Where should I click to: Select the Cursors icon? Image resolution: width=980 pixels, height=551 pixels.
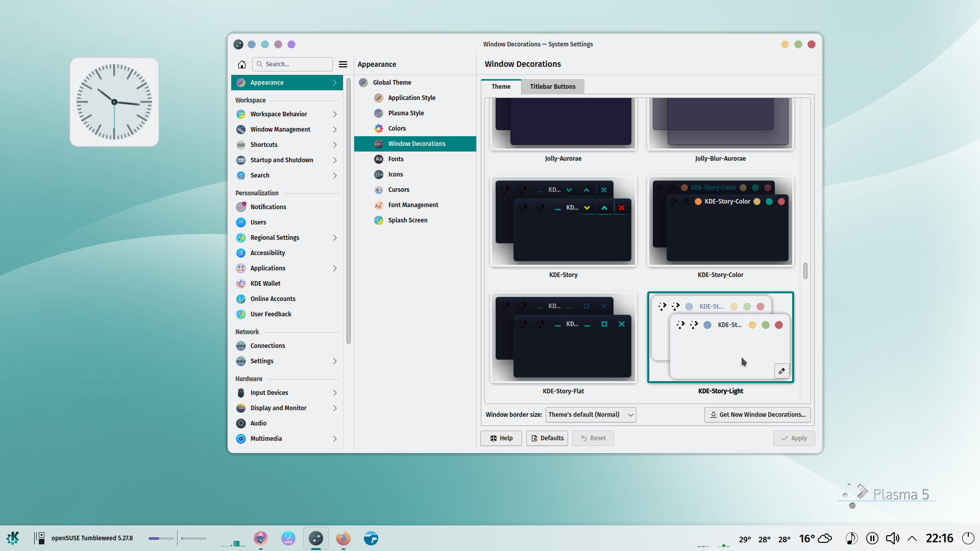point(379,190)
